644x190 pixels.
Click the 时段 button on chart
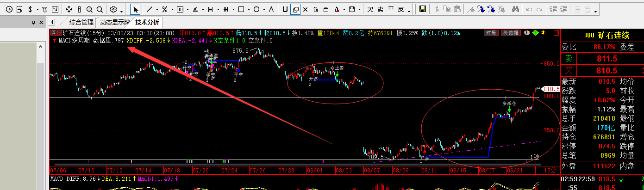coord(491,33)
